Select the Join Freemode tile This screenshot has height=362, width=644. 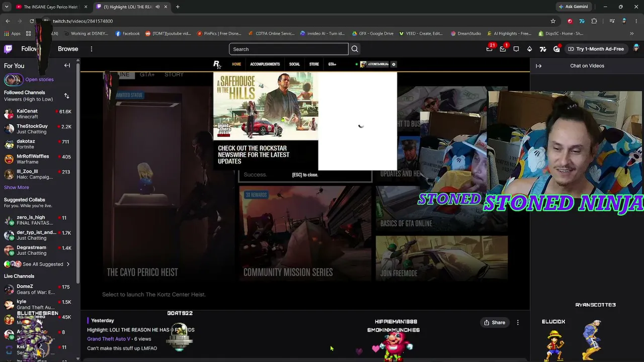tap(442, 258)
